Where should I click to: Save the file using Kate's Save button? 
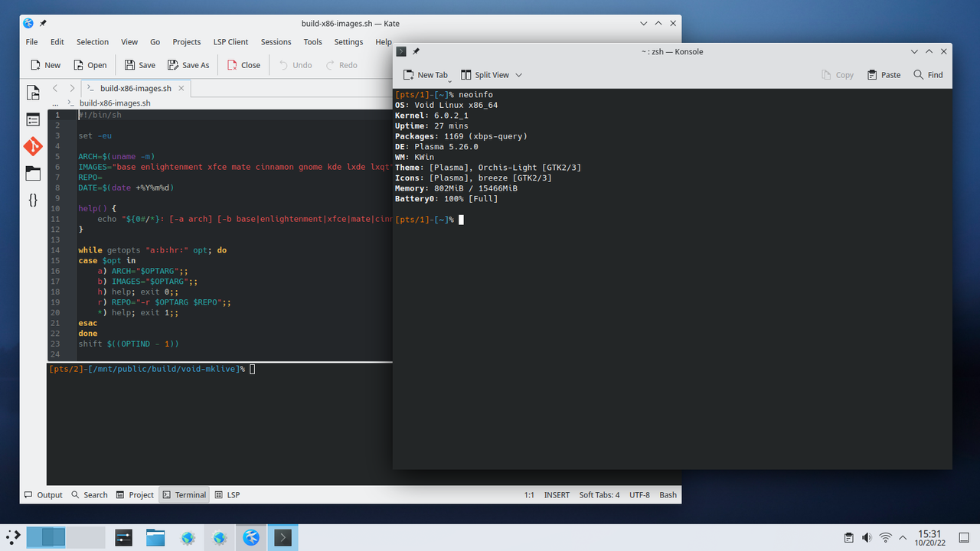[x=139, y=65]
